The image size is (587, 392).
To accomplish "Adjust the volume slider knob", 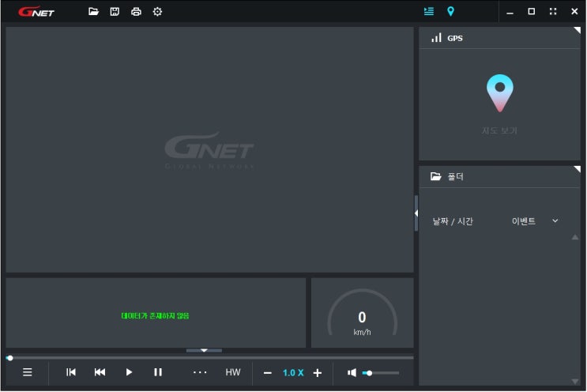I will tap(369, 373).
